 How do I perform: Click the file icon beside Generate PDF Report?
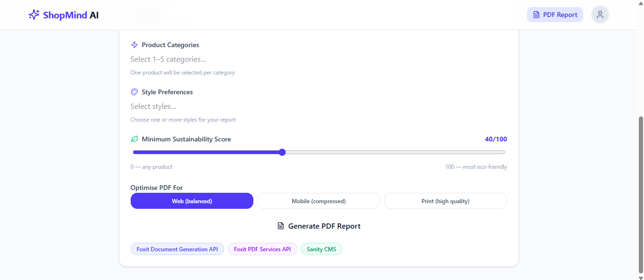coord(281,226)
